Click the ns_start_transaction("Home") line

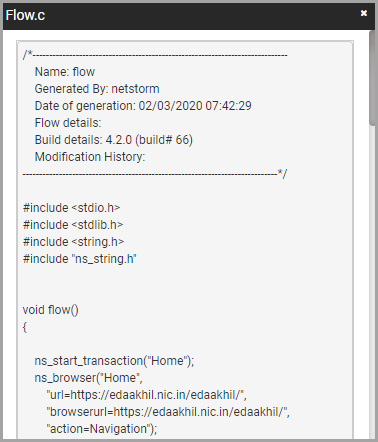(x=114, y=361)
